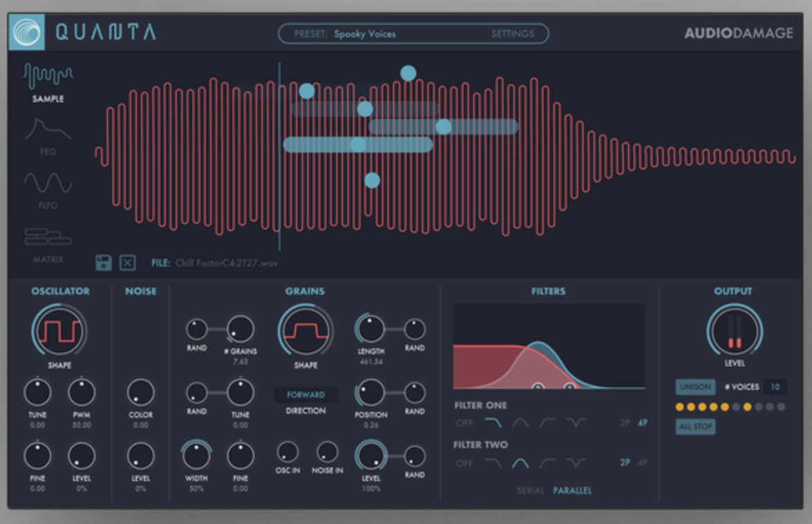This screenshot has width=812, height=524.
Task: Toggle the Unison button
Action: (x=696, y=387)
